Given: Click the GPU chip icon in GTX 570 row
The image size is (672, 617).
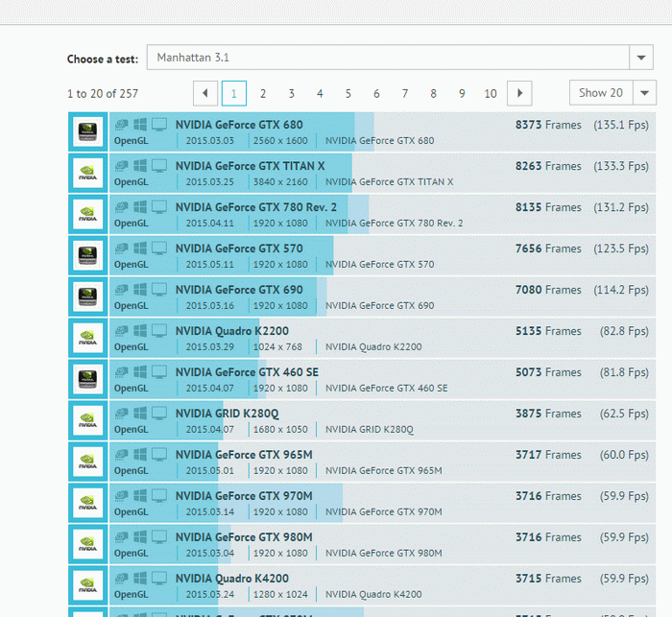Looking at the screenshot, I should [x=121, y=249].
